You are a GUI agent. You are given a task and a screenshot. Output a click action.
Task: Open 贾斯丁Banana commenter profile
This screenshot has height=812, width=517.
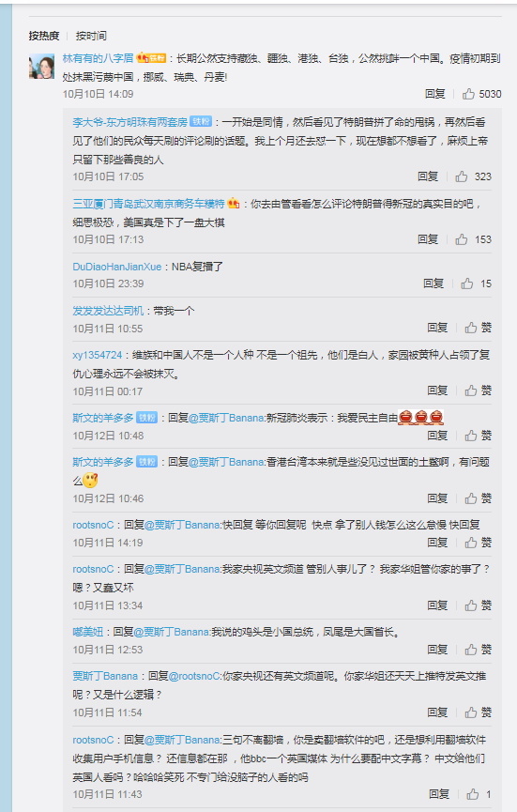point(105,676)
